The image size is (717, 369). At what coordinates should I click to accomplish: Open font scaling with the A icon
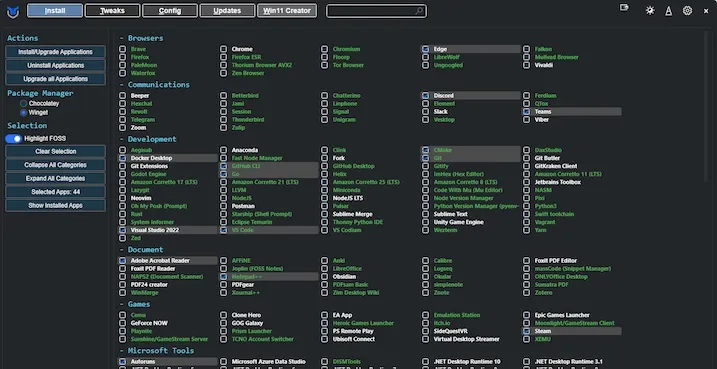coord(669,11)
